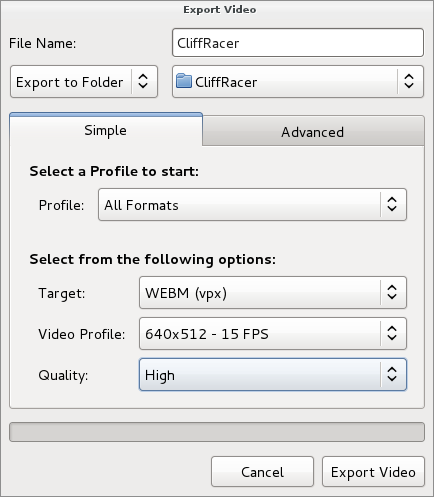Open the 640x512 - 15 FPS dropdown
434x497 pixels.
[x=273, y=334]
